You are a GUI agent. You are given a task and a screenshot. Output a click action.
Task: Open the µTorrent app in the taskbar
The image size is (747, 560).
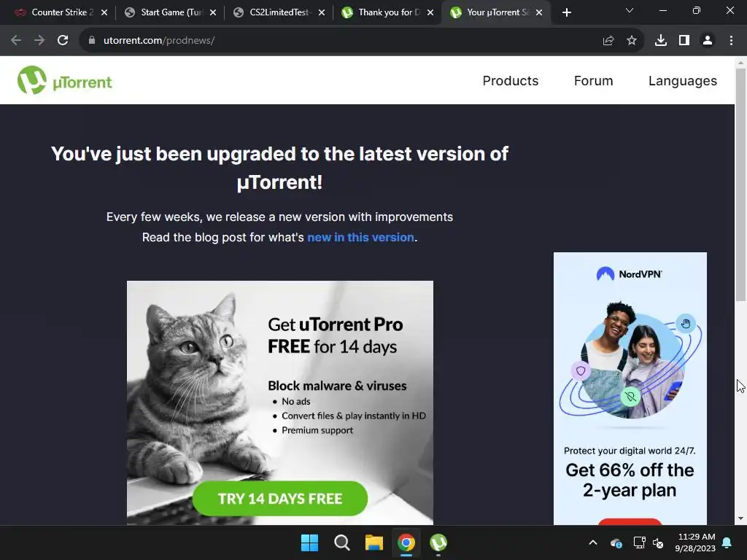pyautogui.click(x=438, y=542)
